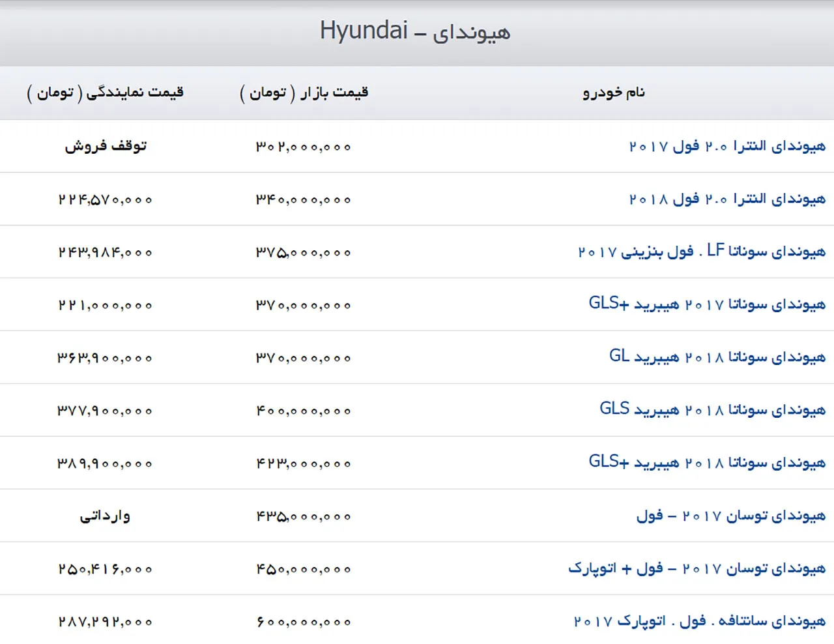Image resolution: width=834 pixels, height=644 pixels.
Task: Open the Tucson 2017 Full + اتوپارک link
Action: click(697, 568)
